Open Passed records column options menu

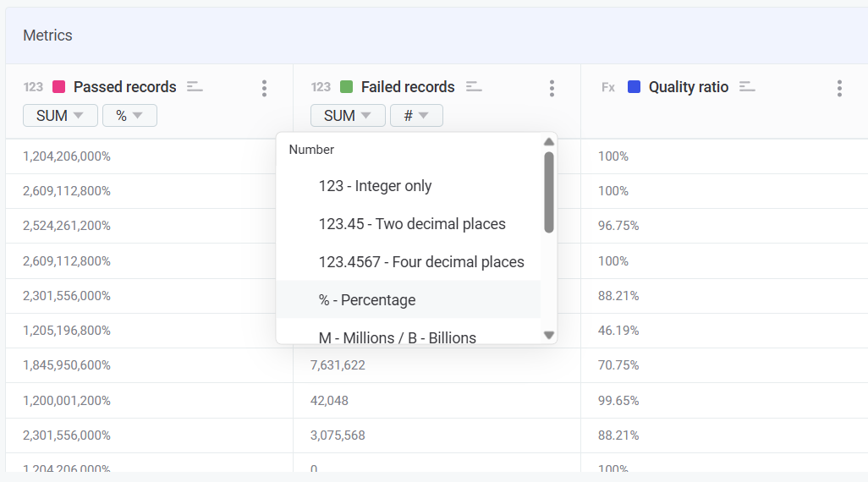[264, 88]
